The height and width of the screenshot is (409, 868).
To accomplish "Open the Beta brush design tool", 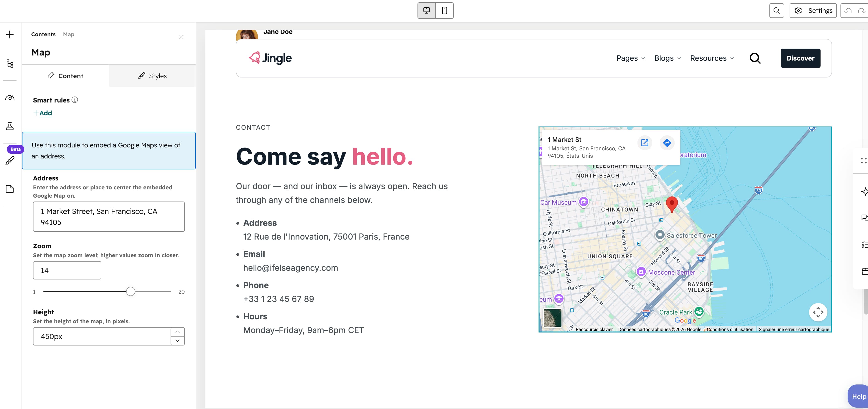I will [10, 160].
